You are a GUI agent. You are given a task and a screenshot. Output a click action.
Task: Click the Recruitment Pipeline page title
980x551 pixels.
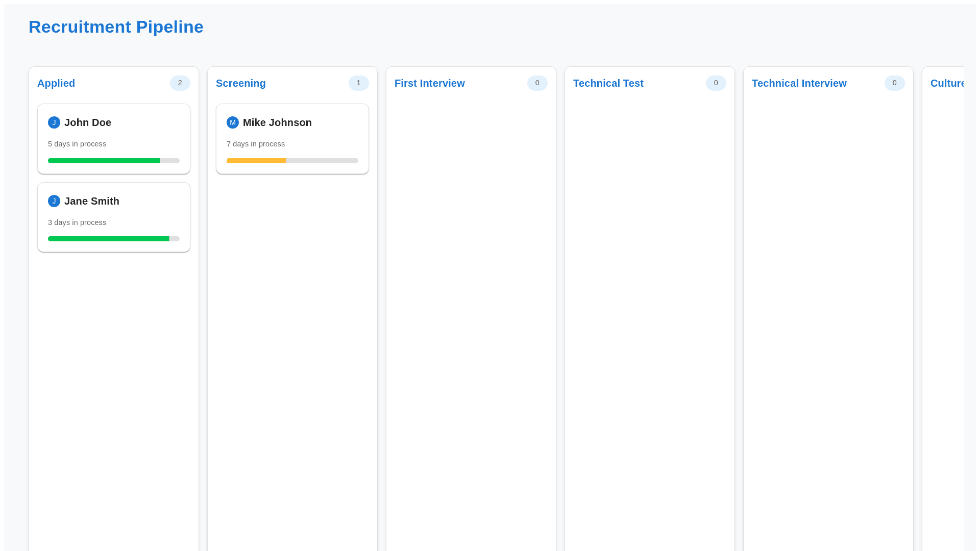tap(116, 27)
